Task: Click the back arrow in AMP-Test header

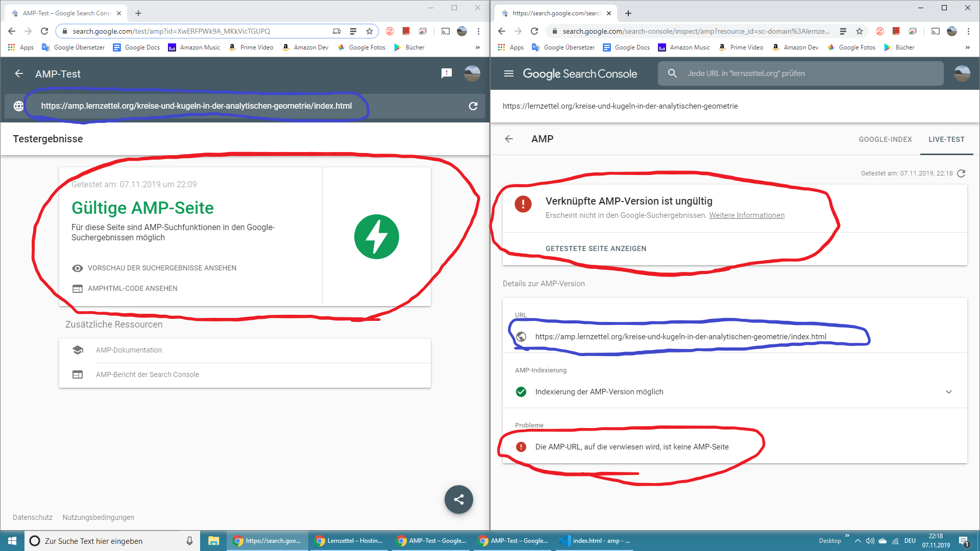Action: click(19, 73)
